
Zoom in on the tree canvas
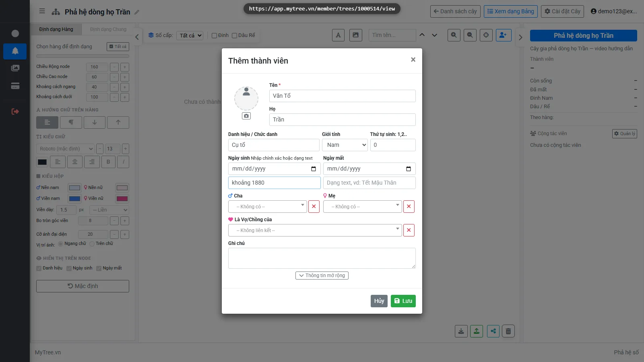[454, 35]
